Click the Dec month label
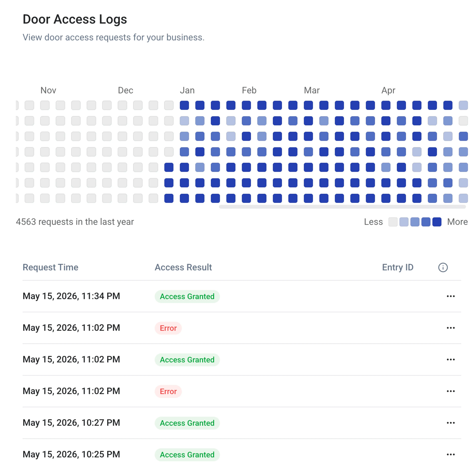The image size is (476, 469). click(125, 90)
